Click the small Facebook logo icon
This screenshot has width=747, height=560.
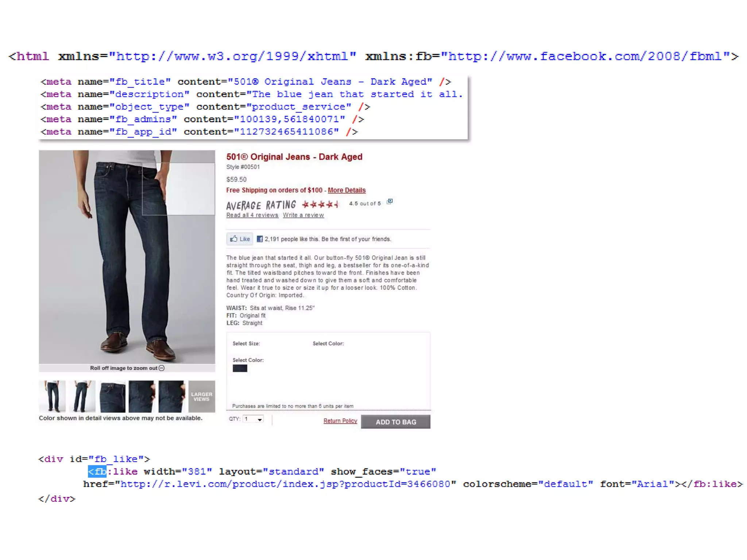point(260,239)
